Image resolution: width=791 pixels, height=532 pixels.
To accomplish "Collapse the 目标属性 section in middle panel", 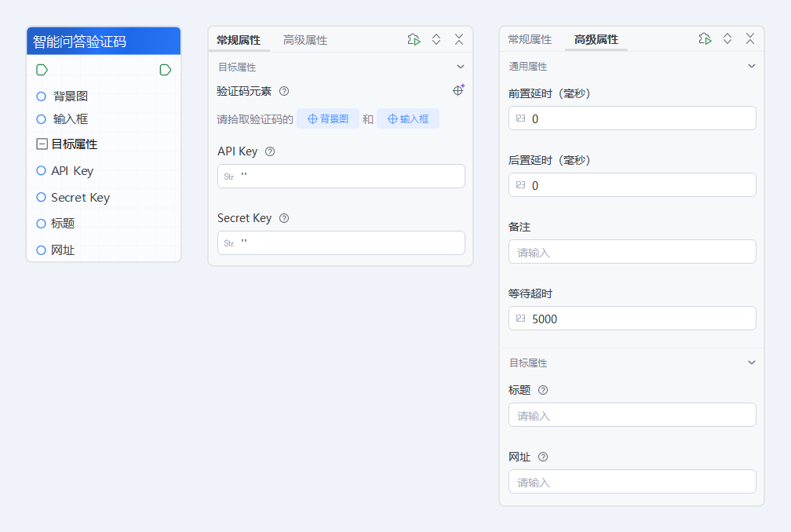I will 461,67.
